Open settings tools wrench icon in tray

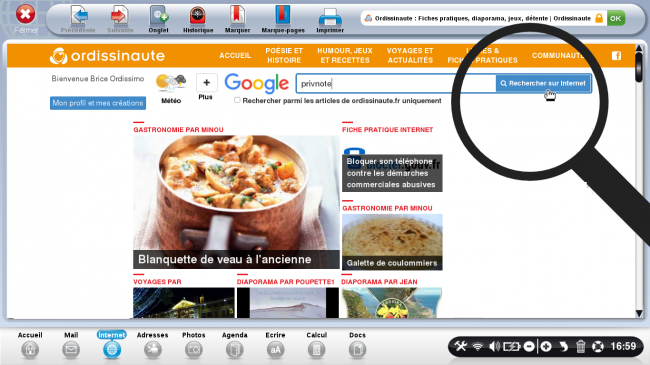(x=461, y=346)
